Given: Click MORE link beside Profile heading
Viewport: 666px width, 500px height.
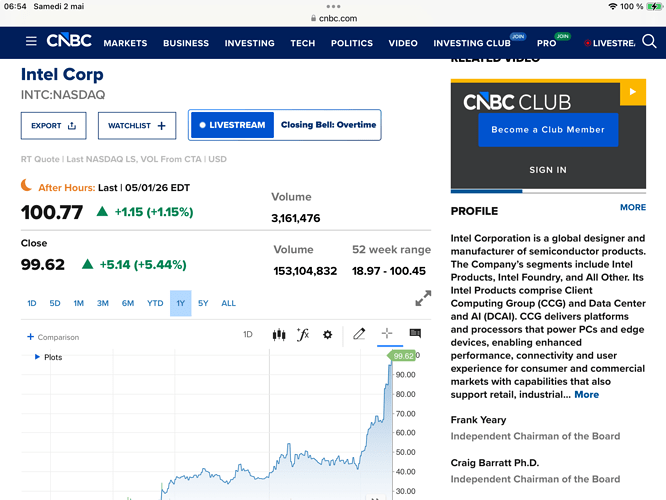Looking at the screenshot, I should (633, 207).
